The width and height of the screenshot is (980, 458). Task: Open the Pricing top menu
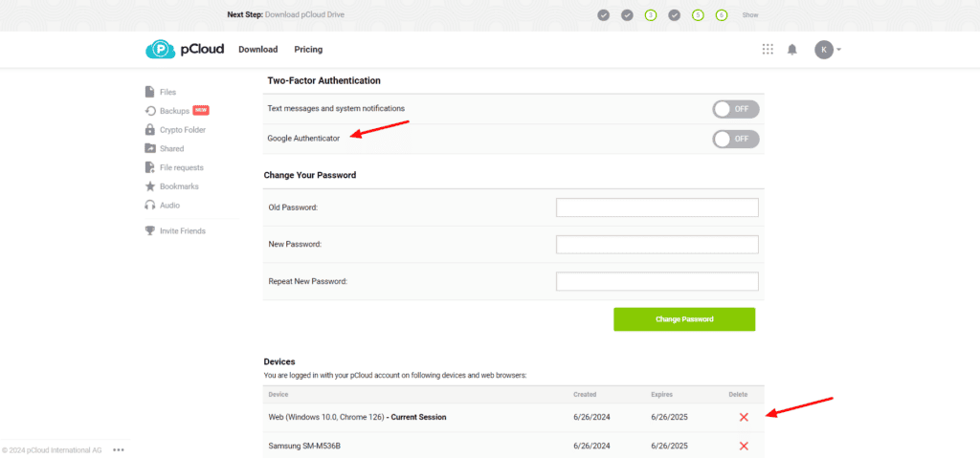coord(308,50)
